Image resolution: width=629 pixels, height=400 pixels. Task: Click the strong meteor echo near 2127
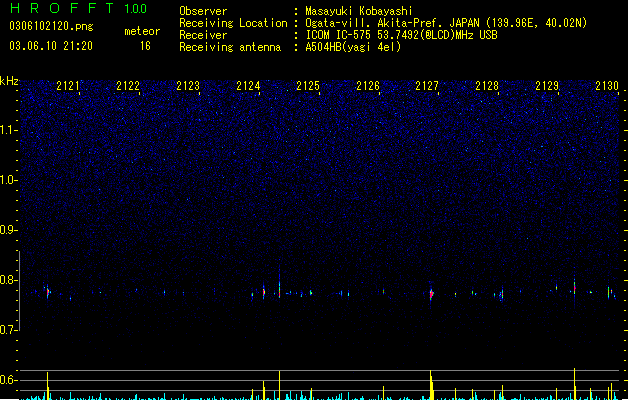click(431, 294)
